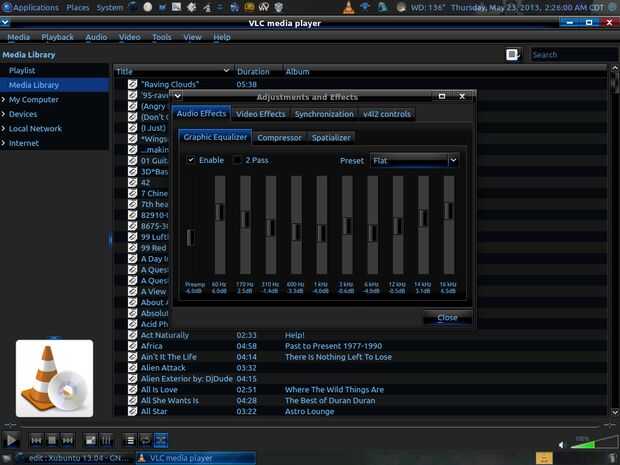This screenshot has height=465, width=620.
Task: Click the random shuffle button
Action: click(161, 439)
